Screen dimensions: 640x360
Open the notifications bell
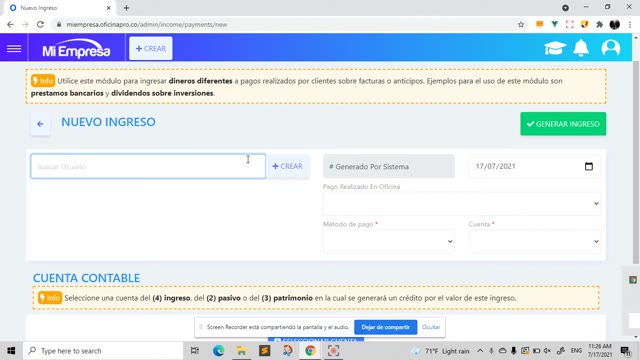click(581, 48)
